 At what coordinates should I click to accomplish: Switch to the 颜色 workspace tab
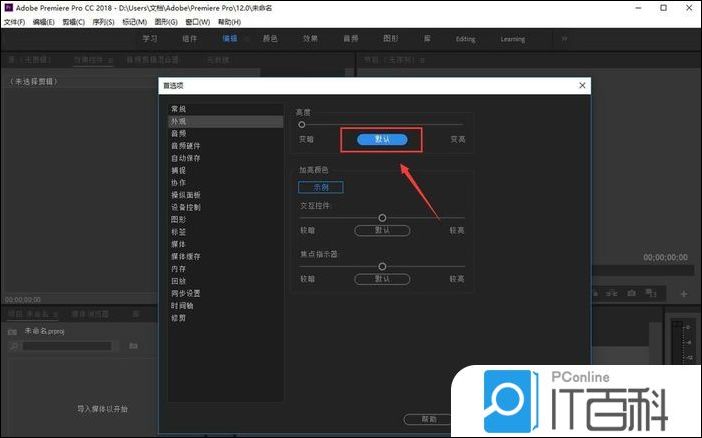(270, 39)
